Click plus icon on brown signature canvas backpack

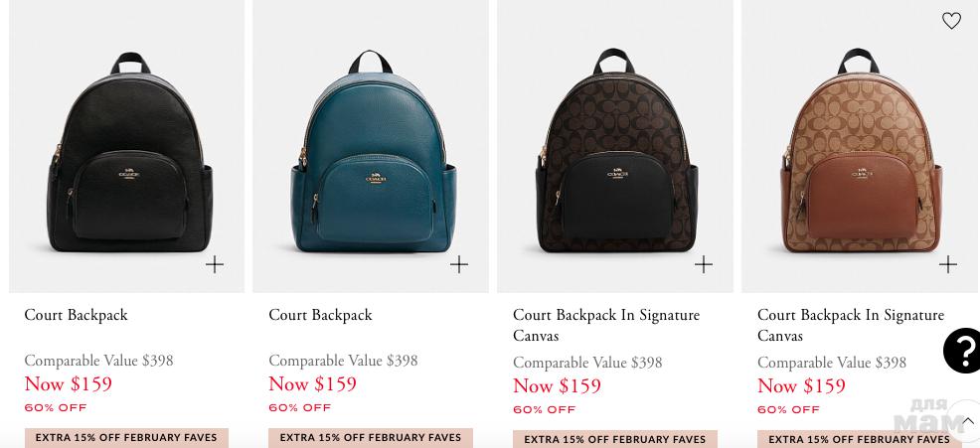703,264
